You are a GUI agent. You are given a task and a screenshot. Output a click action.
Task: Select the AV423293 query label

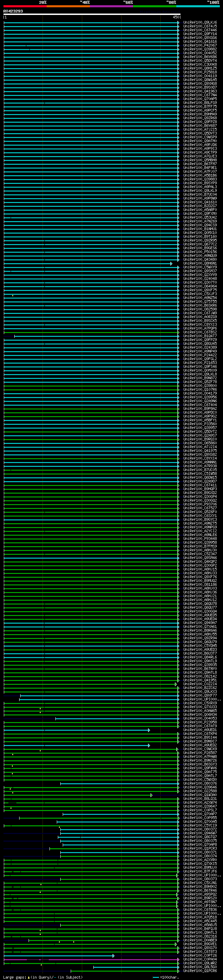pyautogui.click(x=13, y=11)
